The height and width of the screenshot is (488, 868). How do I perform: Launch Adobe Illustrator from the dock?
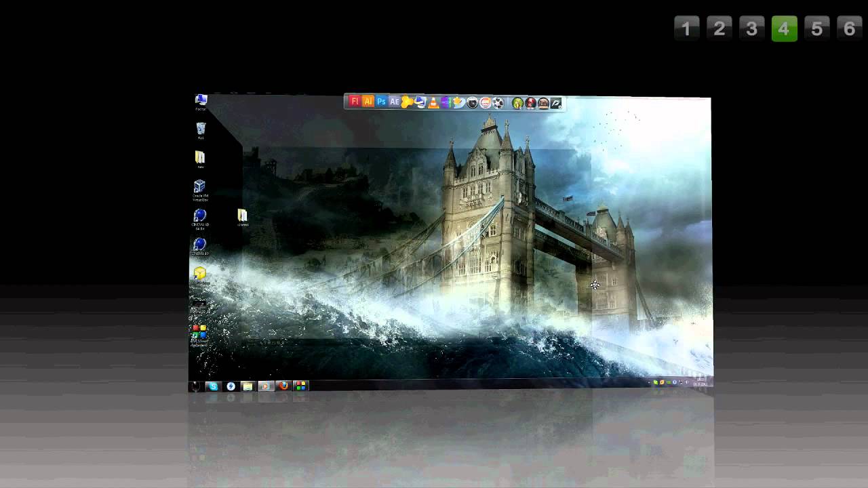click(368, 102)
